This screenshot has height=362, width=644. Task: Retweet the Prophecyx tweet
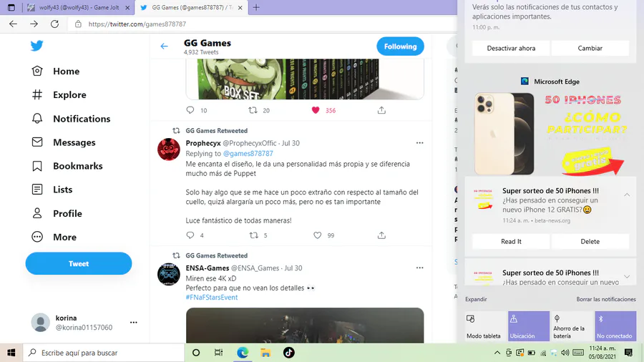click(x=254, y=235)
